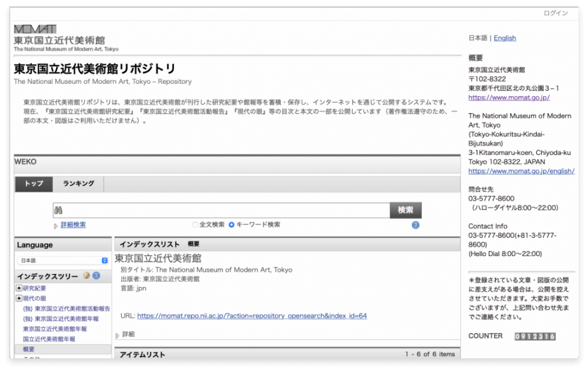Click the 日本語 text beside English
This screenshot has height=371, width=588.
pyautogui.click(x=478, y=38)
